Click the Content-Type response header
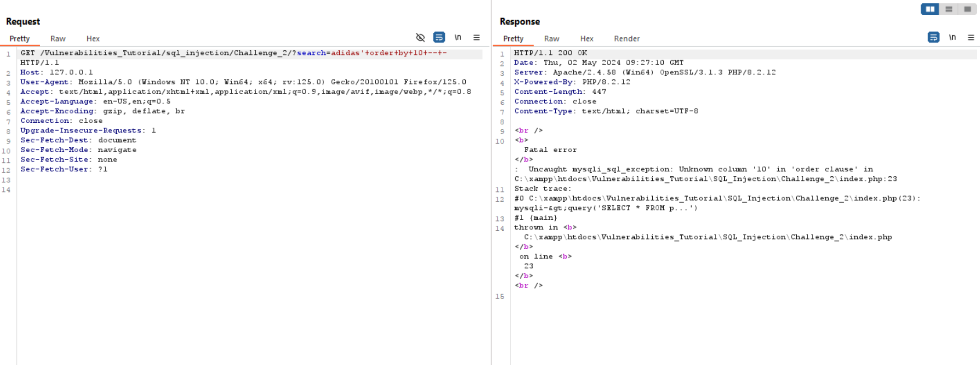The height and width of the screenshot is (365, 980). [606, 111]
